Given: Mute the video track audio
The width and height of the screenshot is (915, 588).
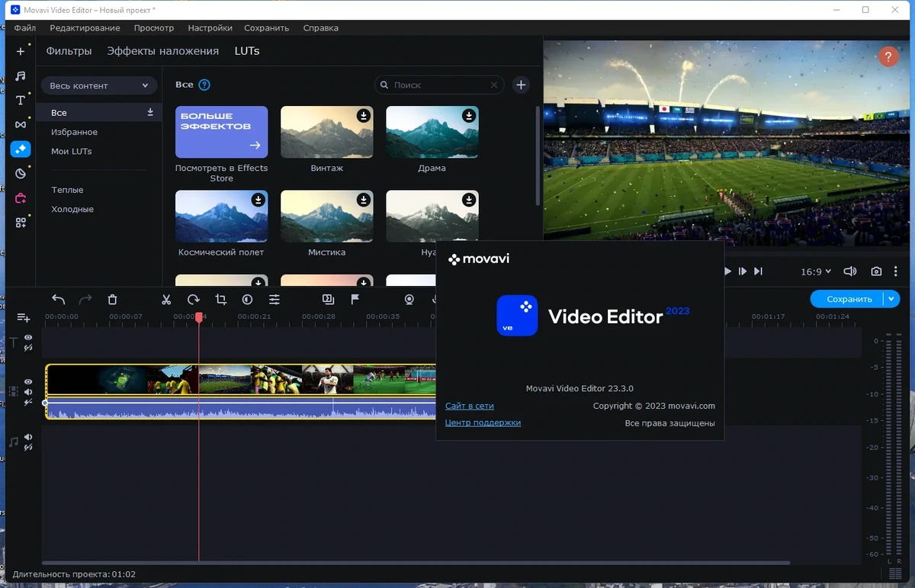Looking at the screenshot, I should point(28,392).
